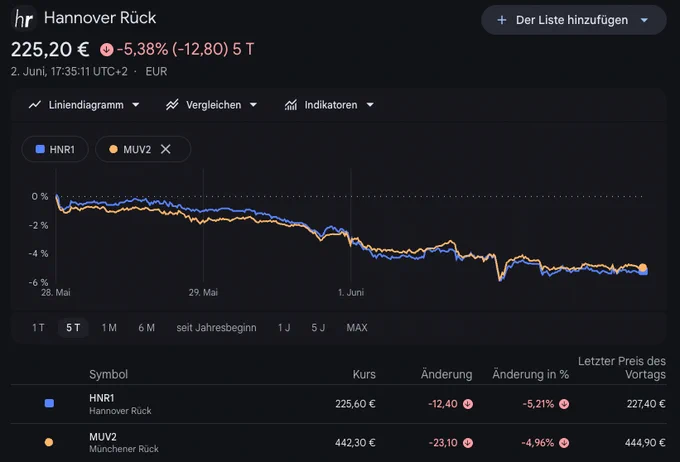This screenshot has width=680, height=462.
Task: Click the Hannover Rück hr logo
Action: click(23, 18)
